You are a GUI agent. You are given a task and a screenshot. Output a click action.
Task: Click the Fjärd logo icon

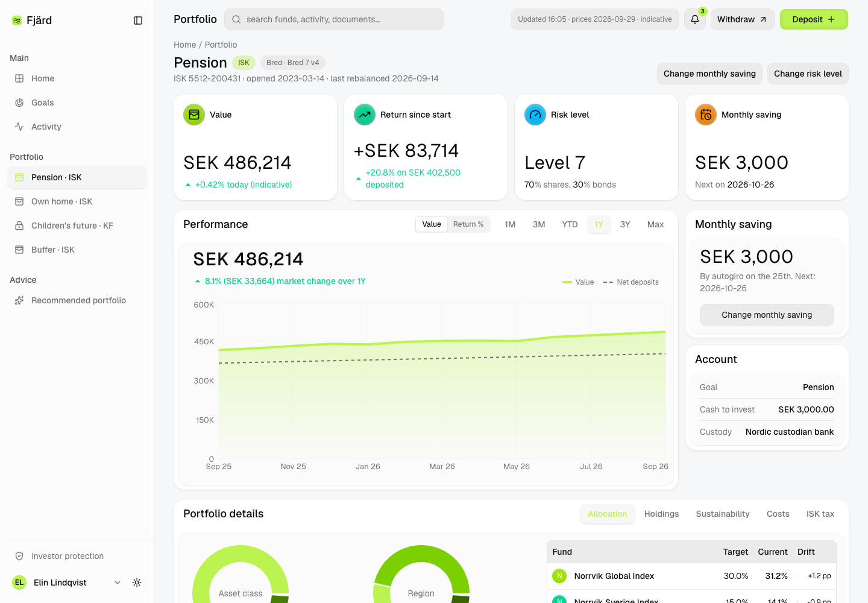pyautogui.click(x=17, y=21)
